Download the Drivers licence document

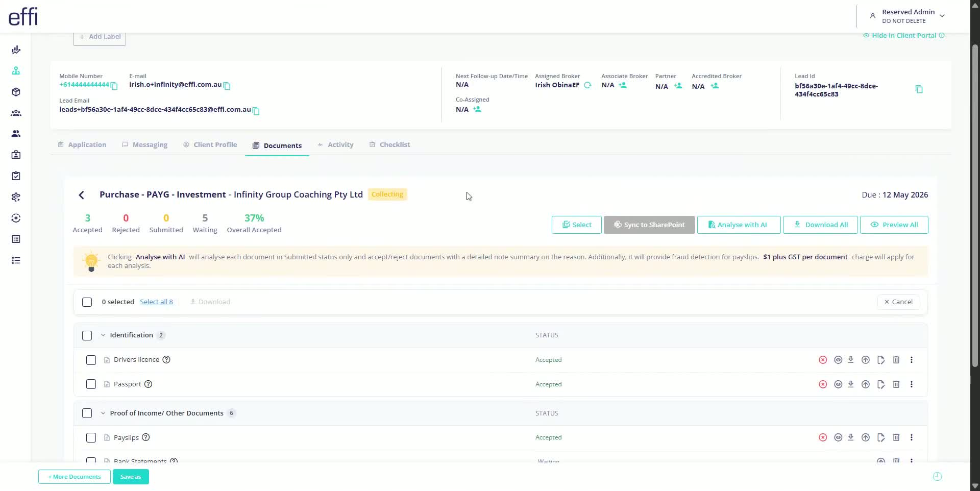point(851,360)
